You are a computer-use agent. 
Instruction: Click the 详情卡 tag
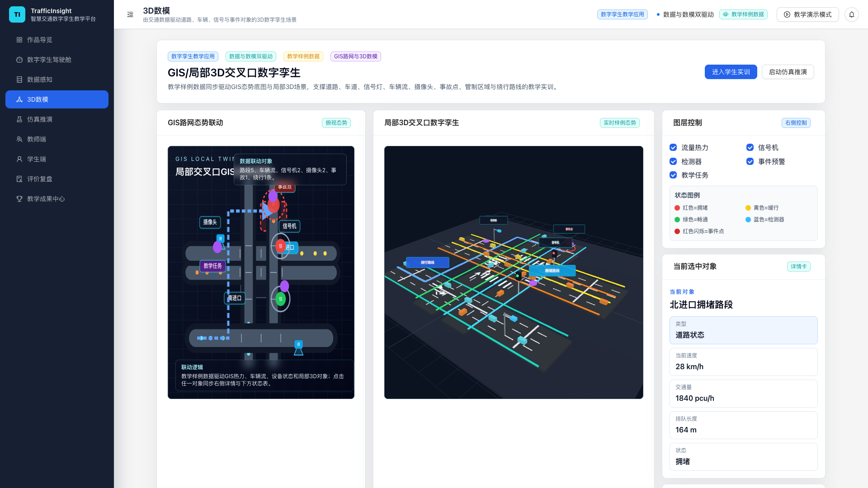tap(798, 267)
